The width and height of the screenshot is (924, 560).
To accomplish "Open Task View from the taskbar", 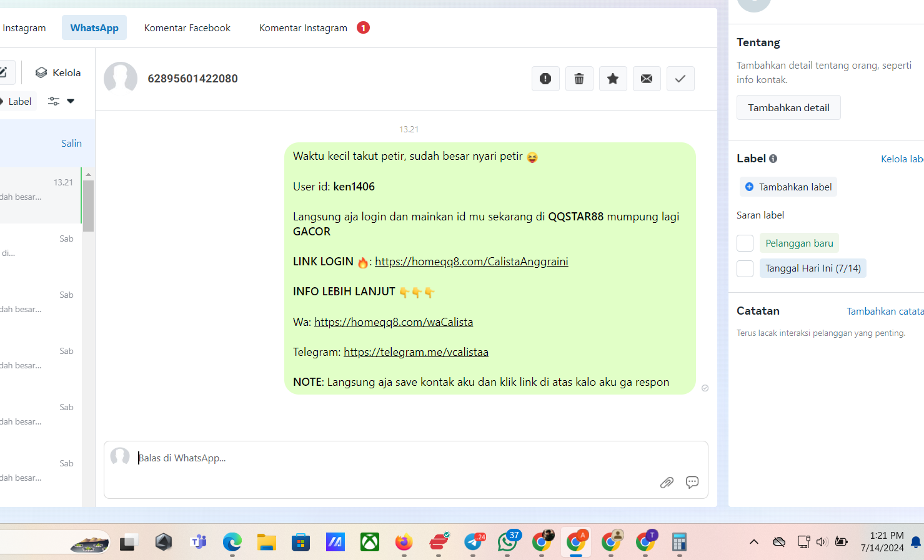I will click(x=128, y=543).
